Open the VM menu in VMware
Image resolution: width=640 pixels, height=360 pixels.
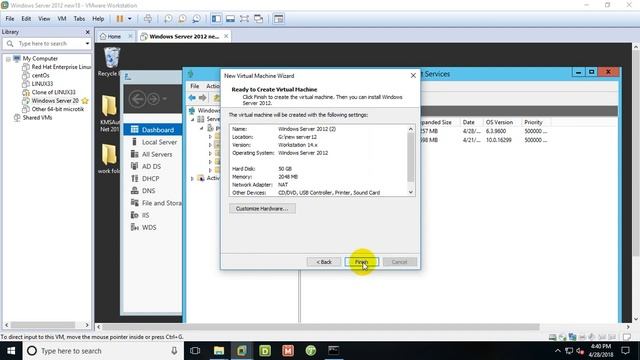62,19
